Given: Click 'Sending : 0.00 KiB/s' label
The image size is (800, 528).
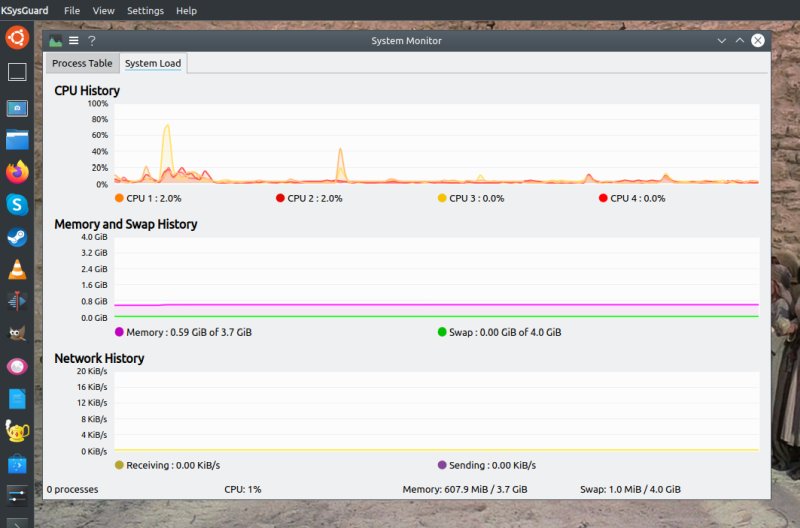Looking at the screenshot, I should (492, 465).
